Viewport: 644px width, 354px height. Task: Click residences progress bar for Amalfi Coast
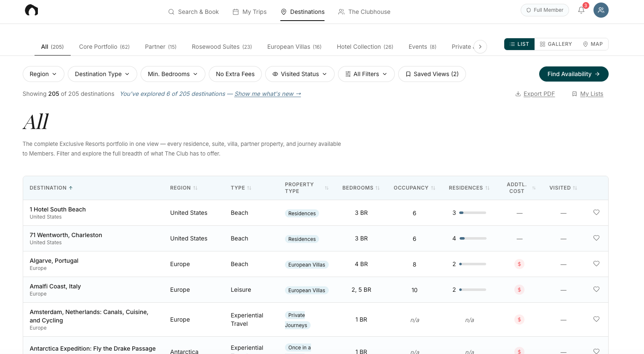473,290
